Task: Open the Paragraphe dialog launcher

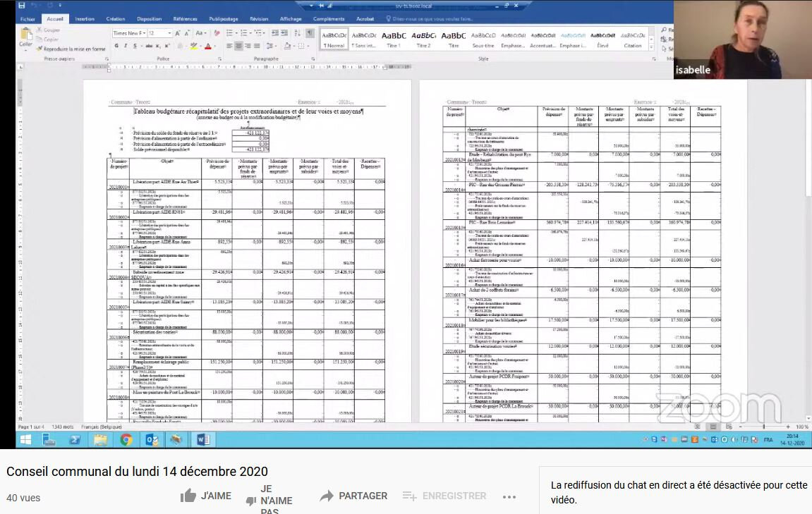Action: 313,59
